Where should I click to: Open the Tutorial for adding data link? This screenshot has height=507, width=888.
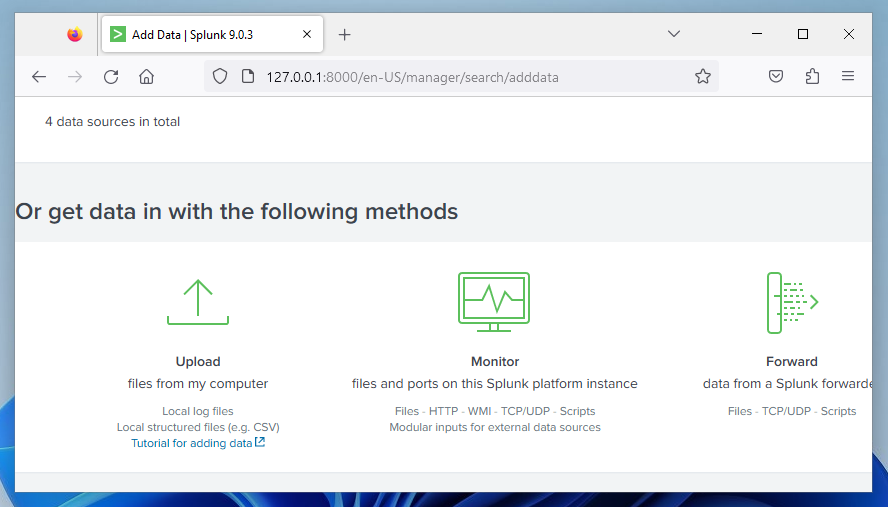[191, 443]
